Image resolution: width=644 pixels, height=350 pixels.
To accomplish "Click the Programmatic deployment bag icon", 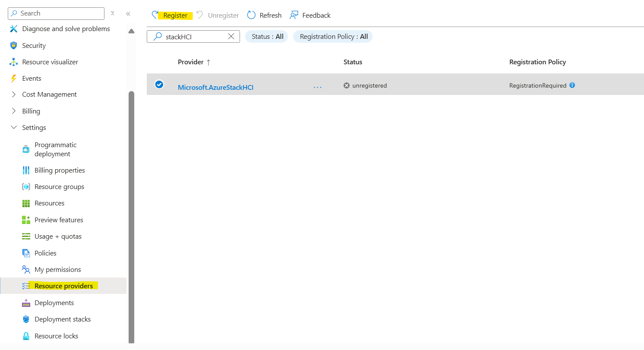I will click(26, 149).
